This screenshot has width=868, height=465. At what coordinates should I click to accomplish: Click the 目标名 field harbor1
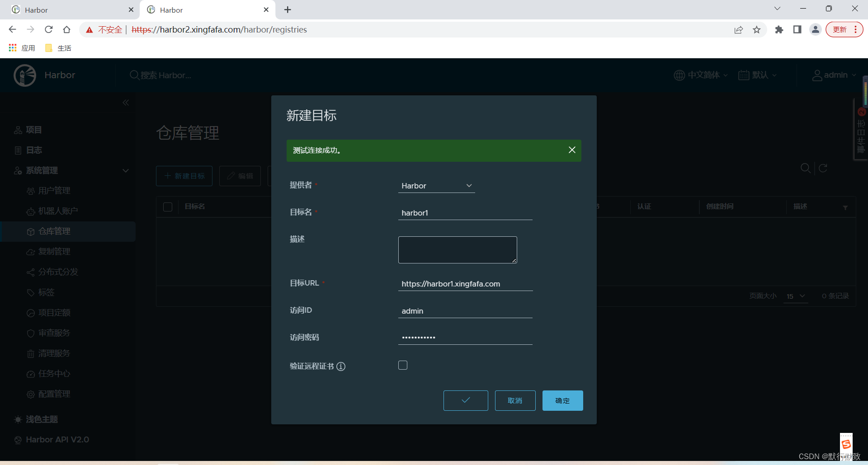(465, 213)
